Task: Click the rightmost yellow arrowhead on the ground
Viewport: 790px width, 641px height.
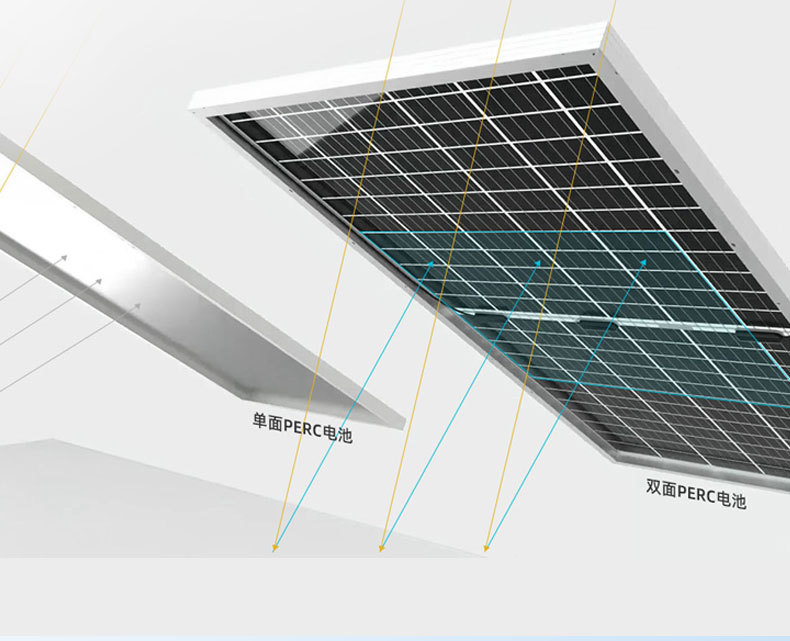Action: tap(487, 547)
